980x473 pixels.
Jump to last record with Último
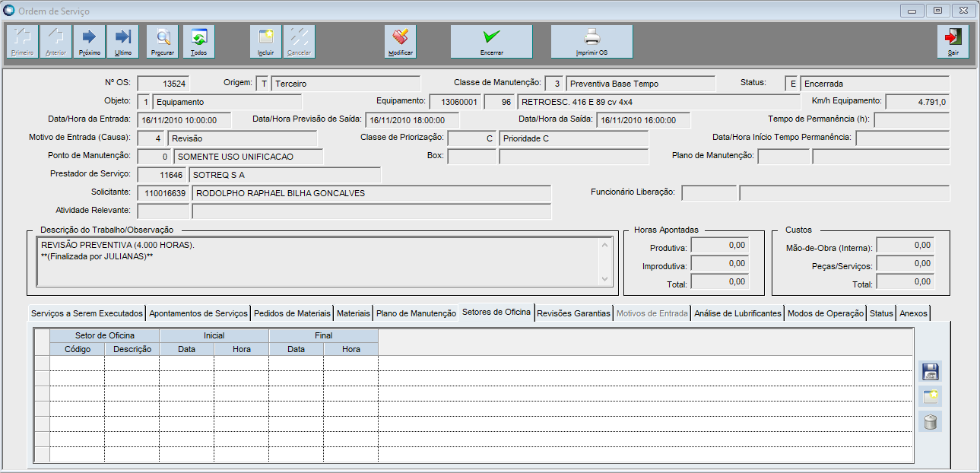123,42
